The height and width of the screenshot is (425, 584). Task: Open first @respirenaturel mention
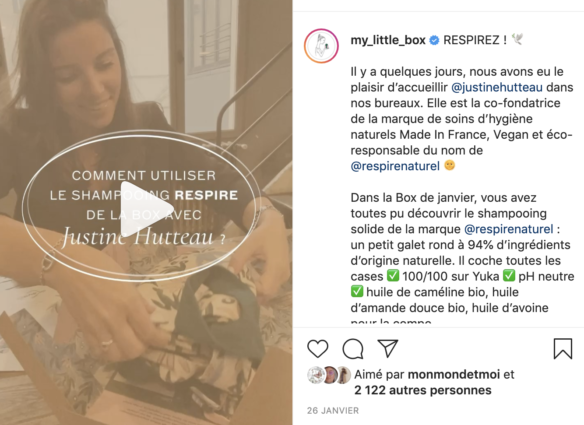tap(395, 166)
